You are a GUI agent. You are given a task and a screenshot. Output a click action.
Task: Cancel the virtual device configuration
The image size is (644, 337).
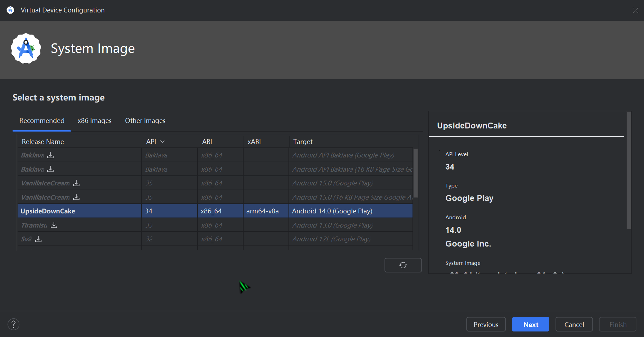click(x=574, y=325)
